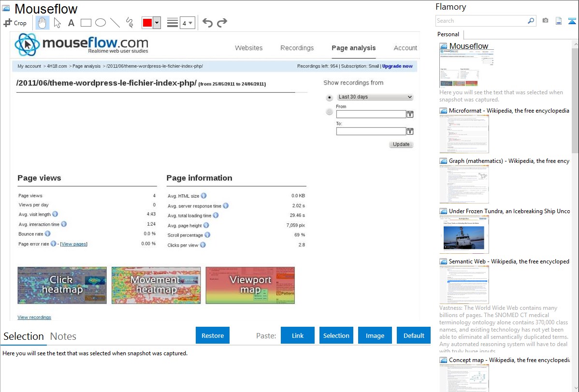Click info icon next to Avg. server response time

[226, 206]
